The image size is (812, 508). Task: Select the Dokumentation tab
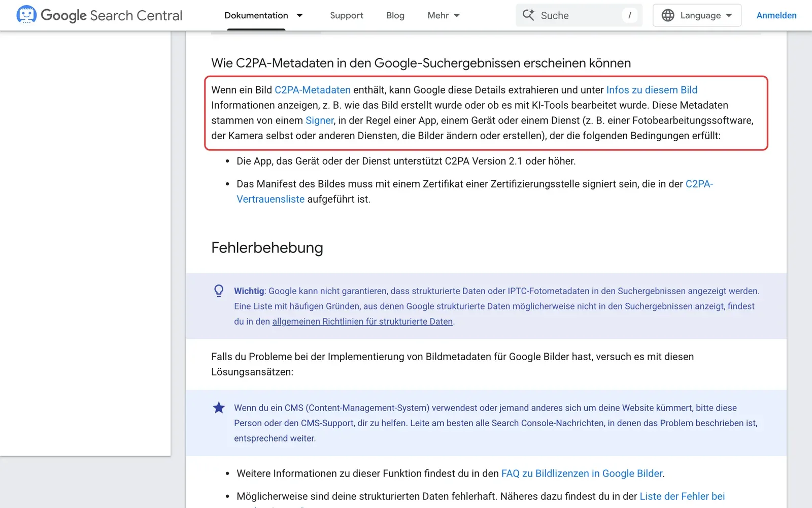tap(256, 15)
